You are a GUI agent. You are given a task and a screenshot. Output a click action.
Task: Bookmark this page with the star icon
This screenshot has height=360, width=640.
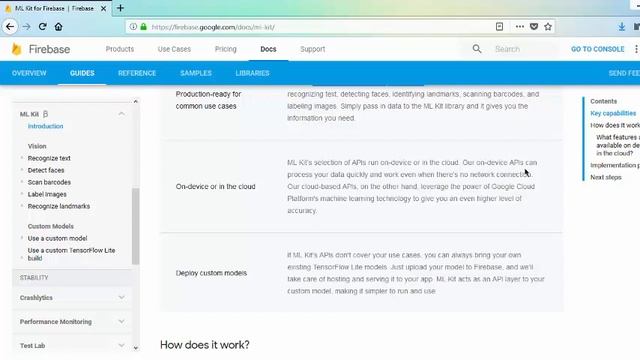[548, 27]
